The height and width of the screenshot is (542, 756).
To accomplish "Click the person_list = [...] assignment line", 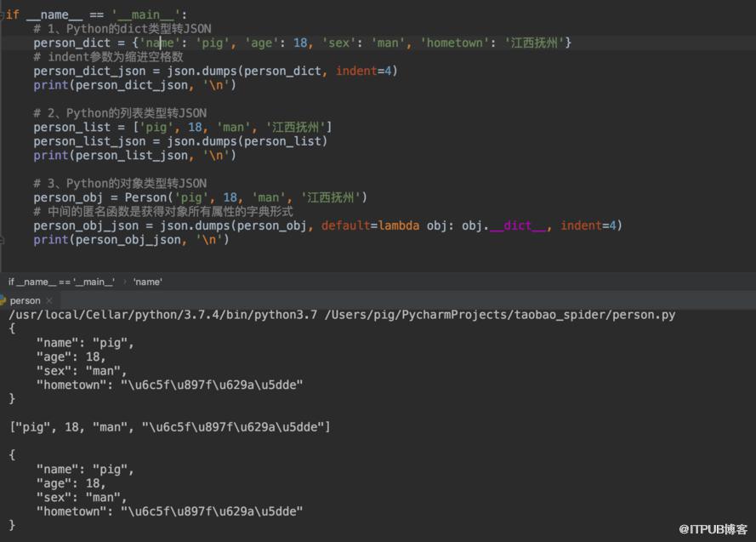I will coord(183,128).
